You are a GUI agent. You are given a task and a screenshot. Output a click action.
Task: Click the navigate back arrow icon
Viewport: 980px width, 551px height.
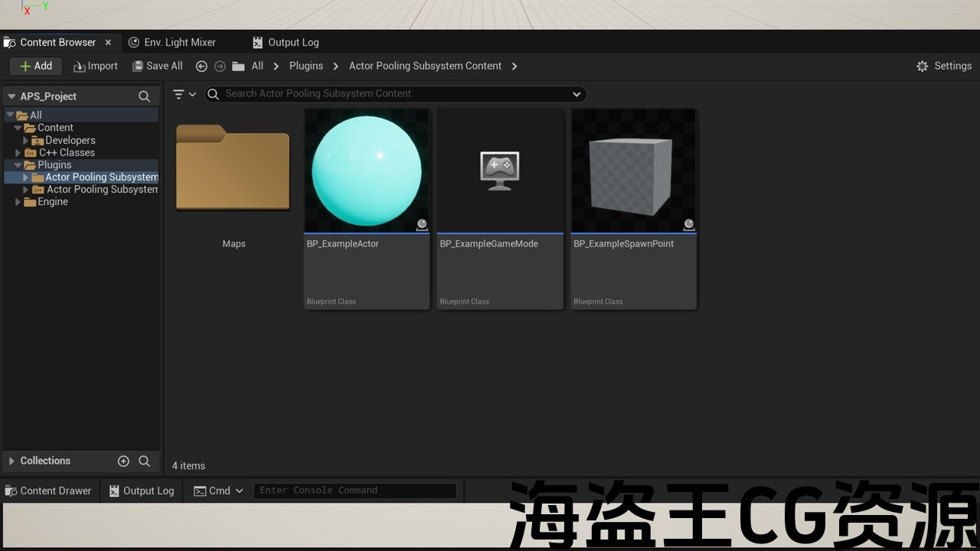(x=201, y=67)
